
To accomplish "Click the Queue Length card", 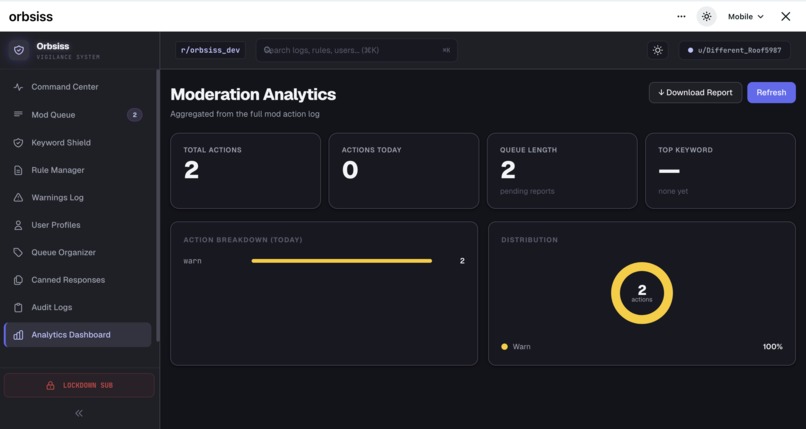I will click(x=562, y=171).
